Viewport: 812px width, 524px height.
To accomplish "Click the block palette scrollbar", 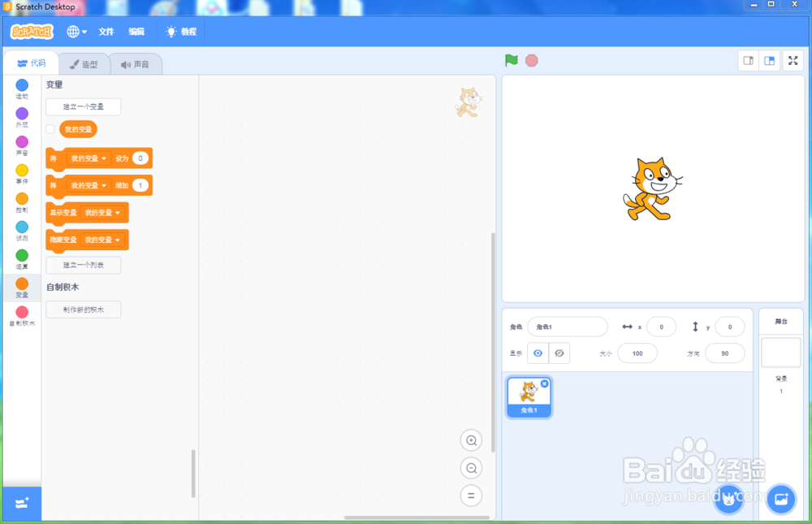I will (x=194, y=473).
